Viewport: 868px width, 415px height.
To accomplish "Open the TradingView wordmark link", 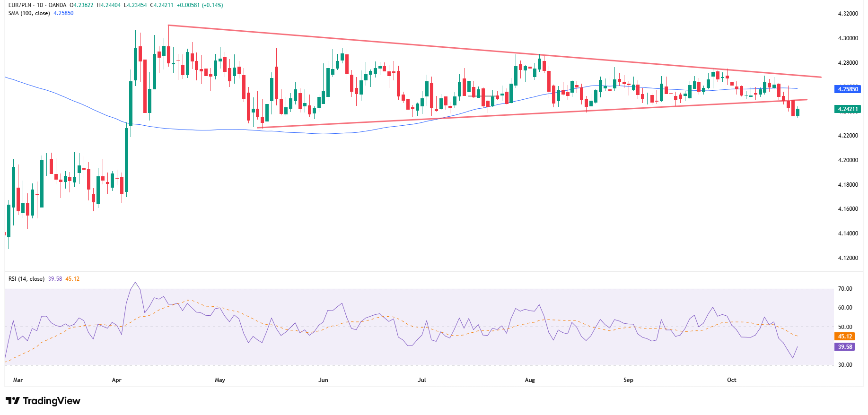I will 52,401.
